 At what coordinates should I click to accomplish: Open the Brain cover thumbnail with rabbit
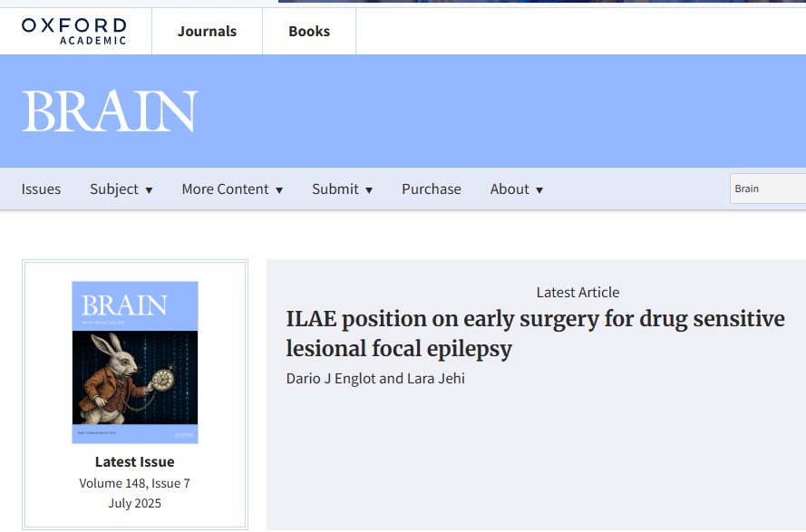pos(135,363)
